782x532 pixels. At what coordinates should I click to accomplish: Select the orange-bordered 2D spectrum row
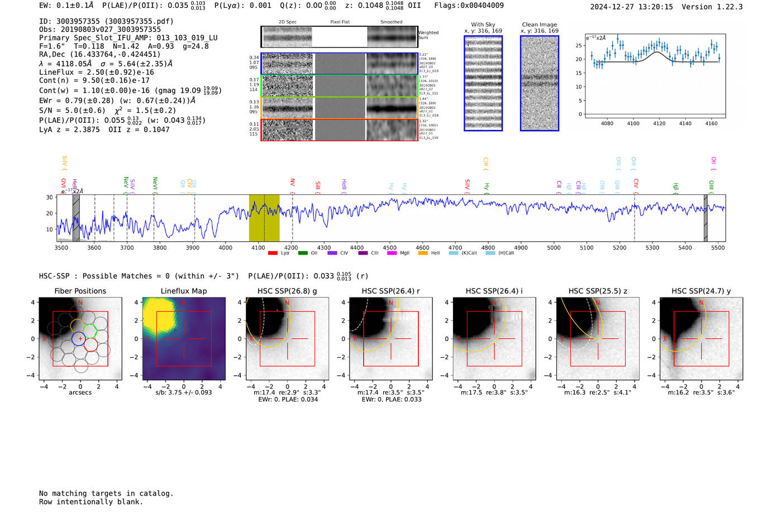click(339, 108)
